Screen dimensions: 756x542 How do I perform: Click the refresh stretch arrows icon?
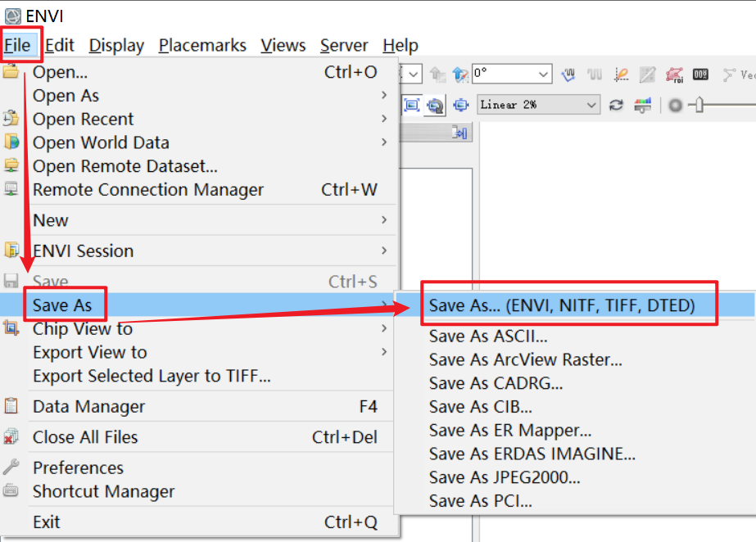(x=616, y=105)
